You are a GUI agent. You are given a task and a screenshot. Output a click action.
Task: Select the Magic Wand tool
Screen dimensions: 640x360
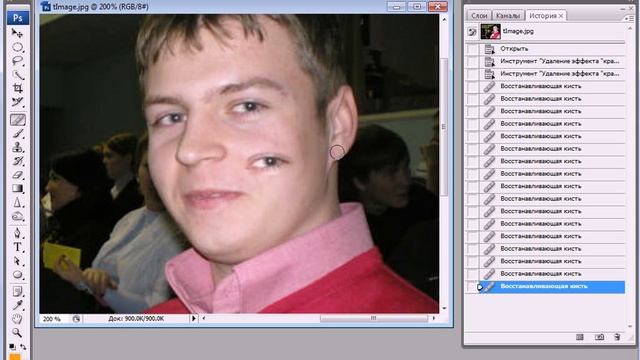pos(18,75)
